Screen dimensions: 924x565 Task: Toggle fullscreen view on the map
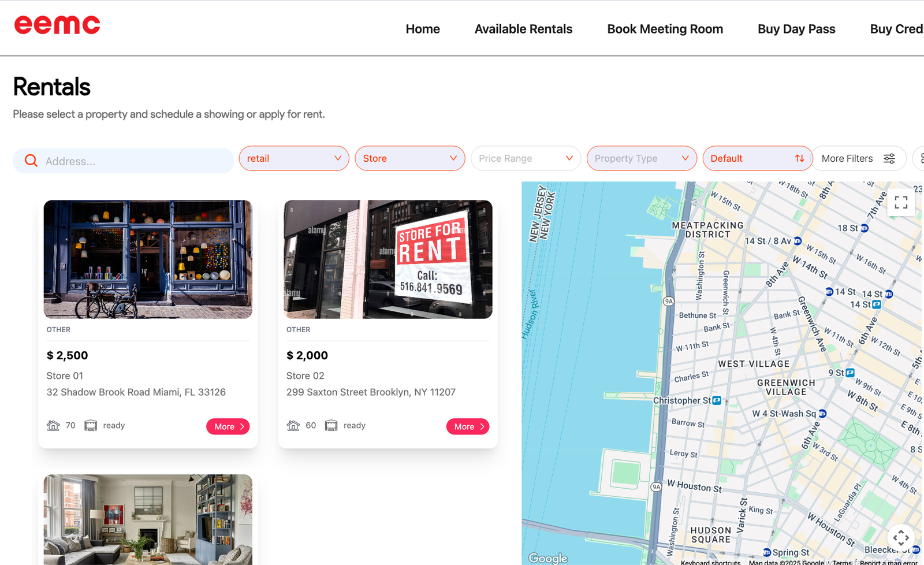tap(901, 202)
